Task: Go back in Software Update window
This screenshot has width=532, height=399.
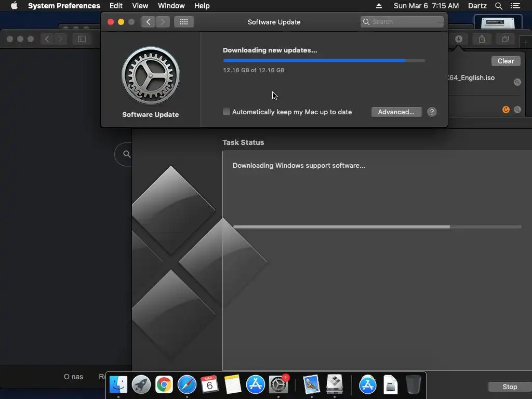Action: point(148,22)
